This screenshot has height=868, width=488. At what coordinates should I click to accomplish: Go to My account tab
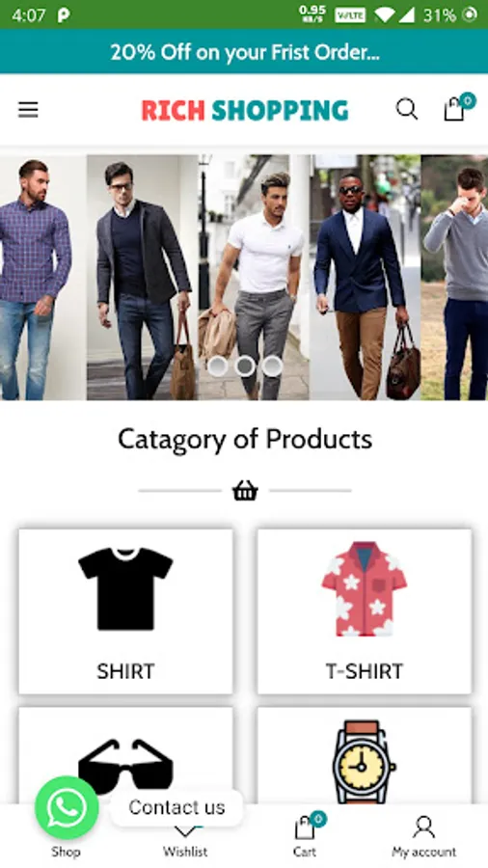click(x=423, y=836)
